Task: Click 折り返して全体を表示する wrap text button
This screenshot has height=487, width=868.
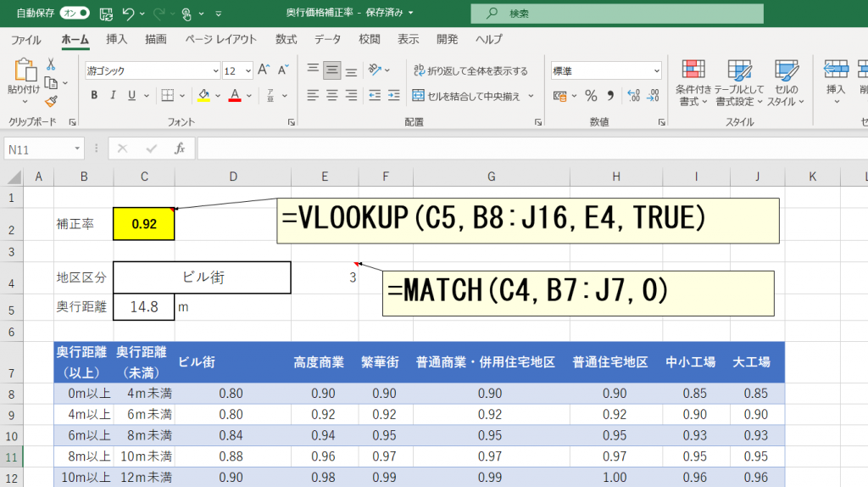Action: pos(470,71)
